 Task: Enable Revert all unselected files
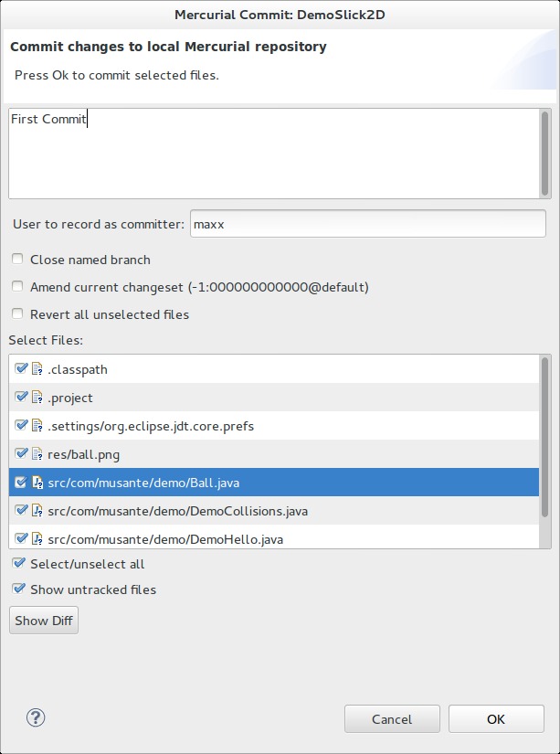tap(17, 314)
